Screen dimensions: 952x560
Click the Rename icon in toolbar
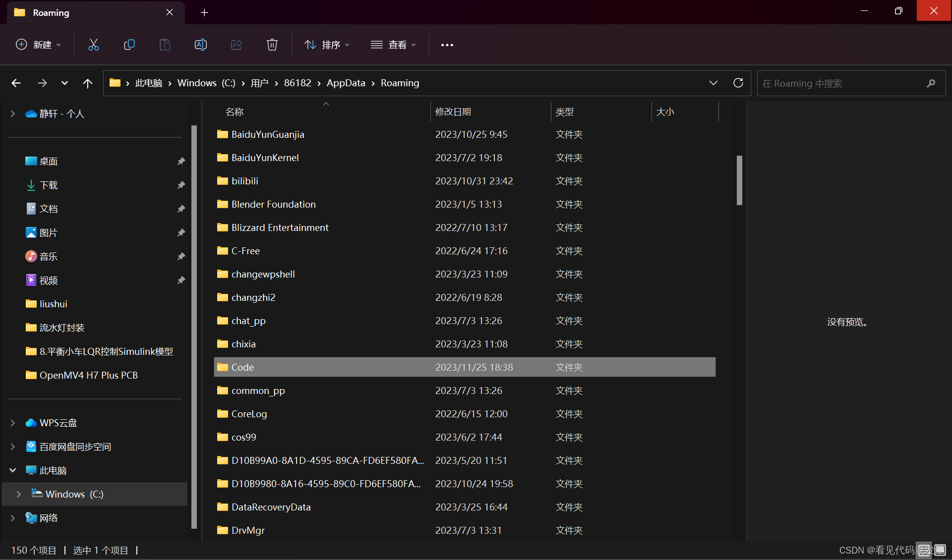[x=201, y=45]
